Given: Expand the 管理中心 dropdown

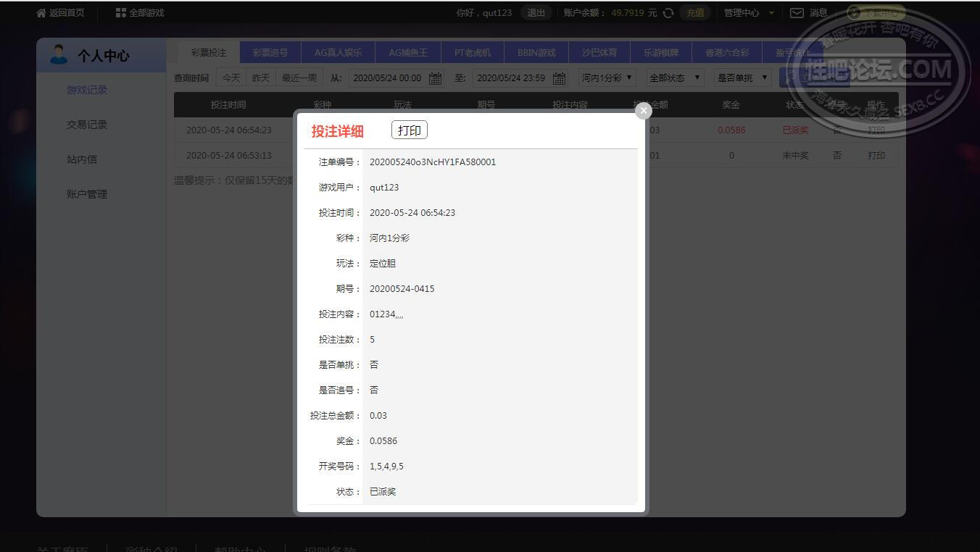Looking at the screenshot, I should tap(749, 13).
